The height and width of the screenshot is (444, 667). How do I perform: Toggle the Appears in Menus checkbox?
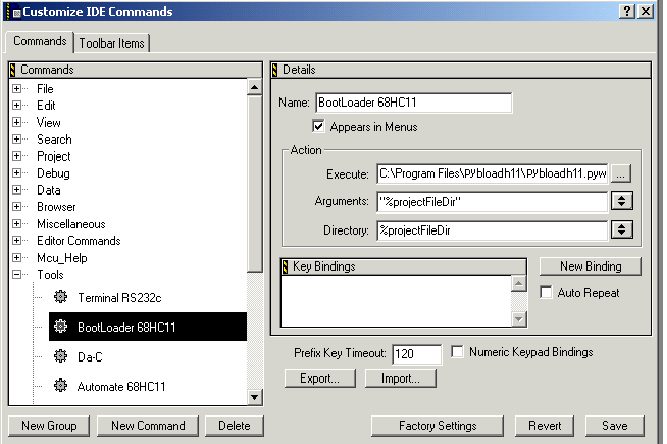click(x=318, y=127)
